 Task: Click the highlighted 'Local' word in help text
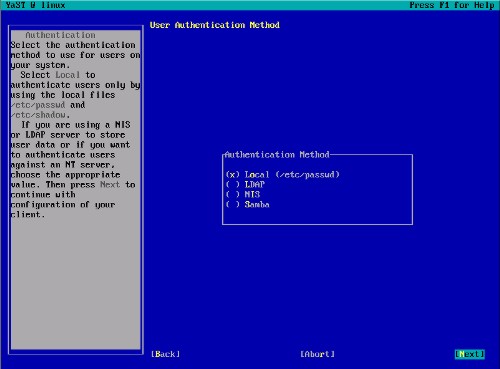[68, 75]
